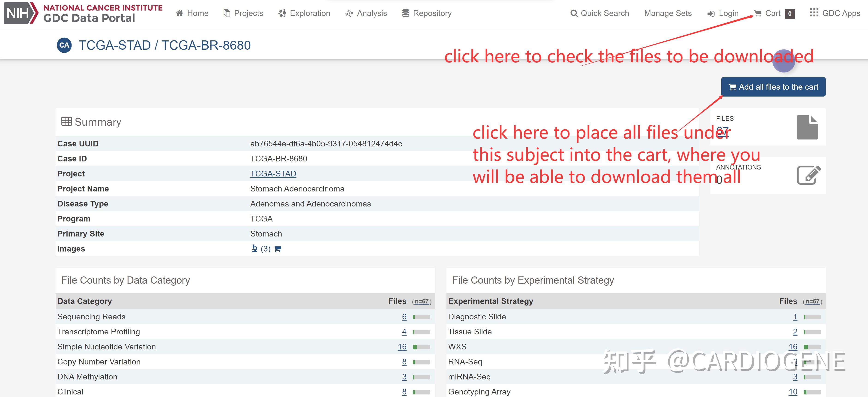Click the CA case badge next to TCGA-STAD
The height and width of the screenshot is (397, 868).
tap(64, 45)
